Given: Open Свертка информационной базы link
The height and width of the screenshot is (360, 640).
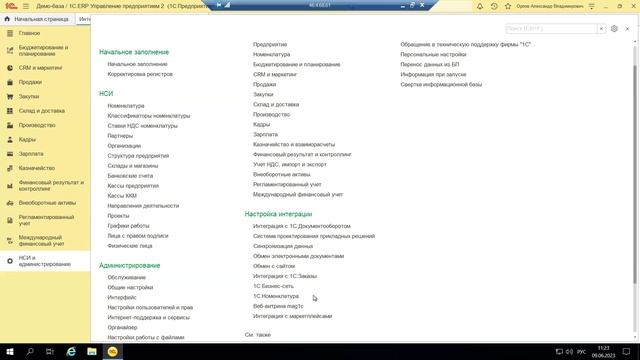Looking at the screenshot, I should pyautogui.click(x=441, y=84).
